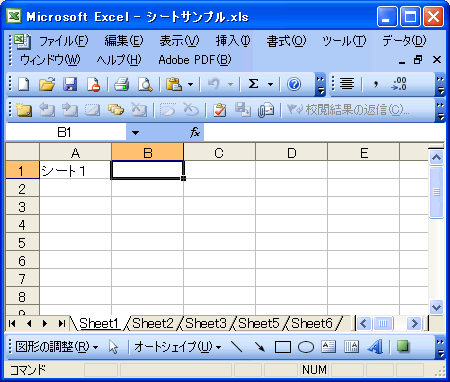
Task: Open Excel Help question mark icon
Action: [x=294, y=84]
